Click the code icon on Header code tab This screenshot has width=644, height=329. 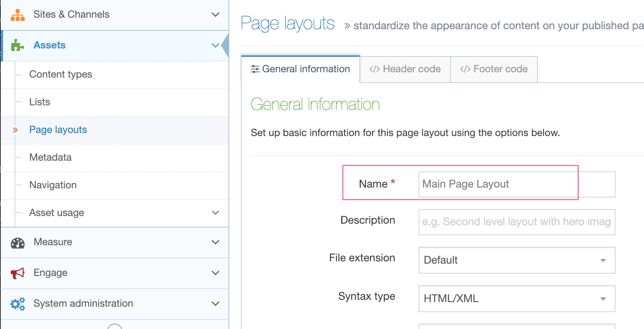tap(374, 69)
